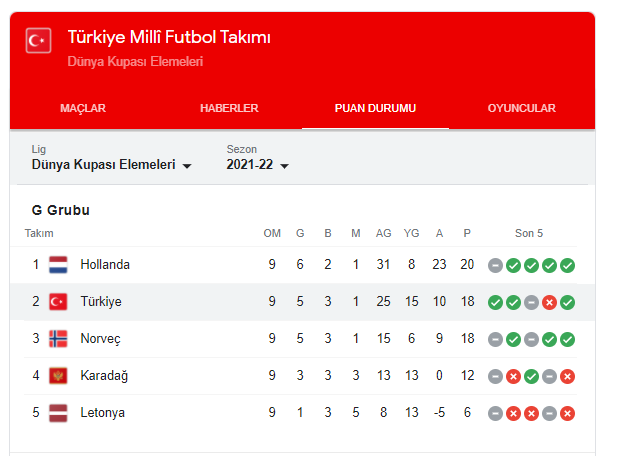
Task: Open the Norveç team link
Action: (100, 339)
